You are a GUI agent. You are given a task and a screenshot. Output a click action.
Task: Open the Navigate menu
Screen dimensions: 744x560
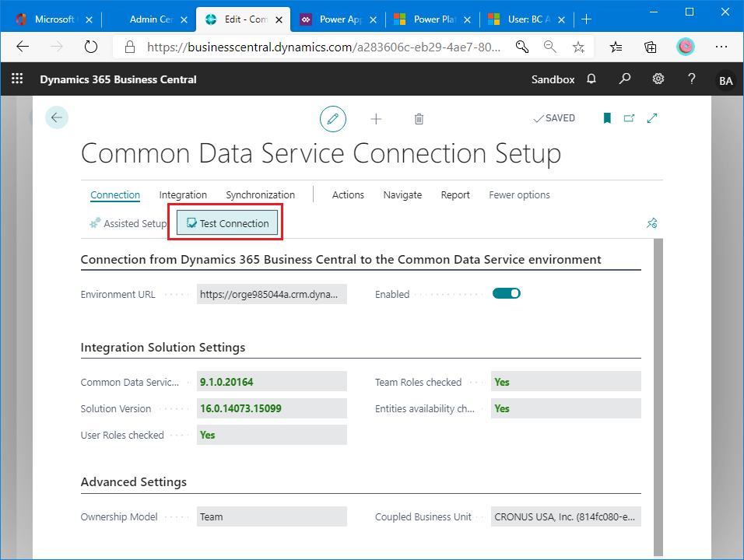tap(402, 195)
